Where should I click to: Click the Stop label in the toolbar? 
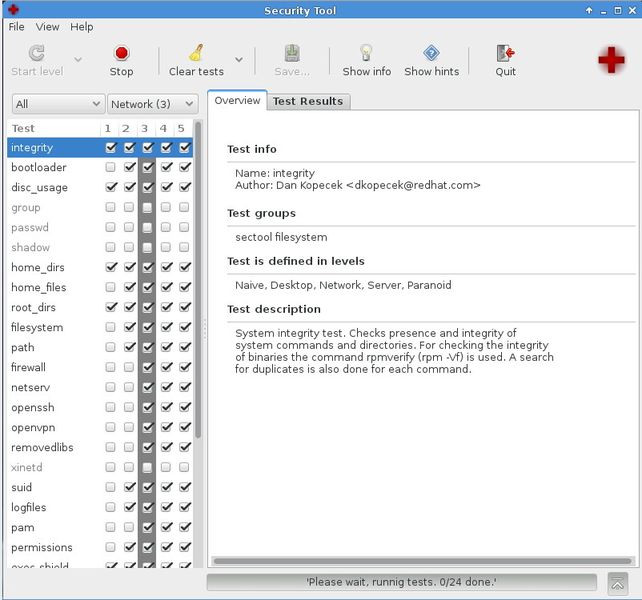121,72
